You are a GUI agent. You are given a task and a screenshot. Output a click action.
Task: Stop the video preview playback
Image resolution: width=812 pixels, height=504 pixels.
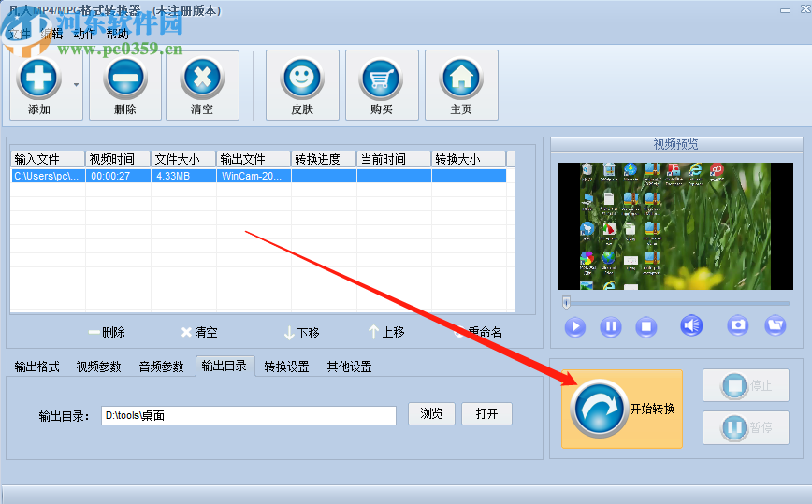pyautogui.click(x=645, y=326)
